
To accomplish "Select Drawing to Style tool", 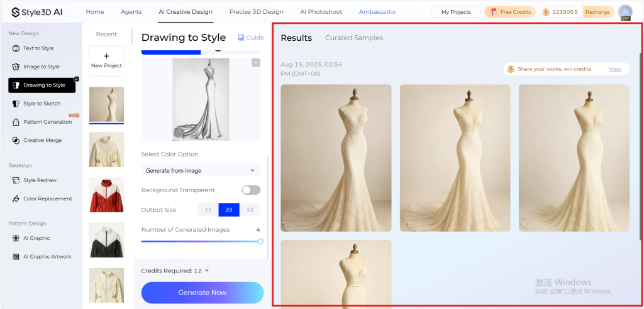I will pos(42,85).
